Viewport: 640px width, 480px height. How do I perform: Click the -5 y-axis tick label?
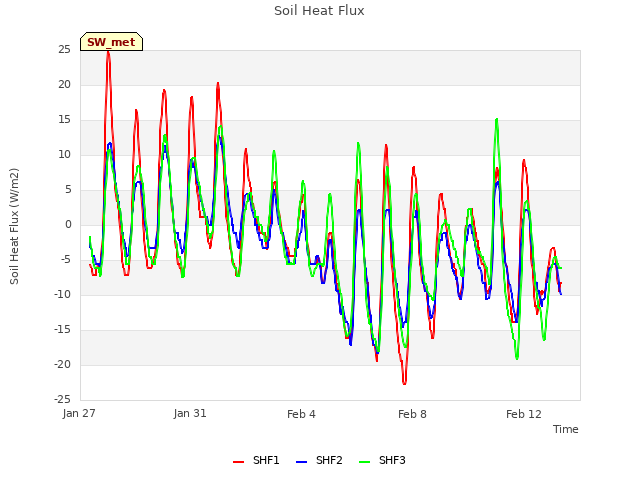click(66, 260)
